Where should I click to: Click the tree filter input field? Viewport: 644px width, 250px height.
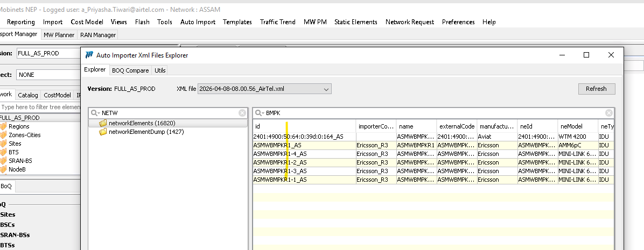point(40,107)
